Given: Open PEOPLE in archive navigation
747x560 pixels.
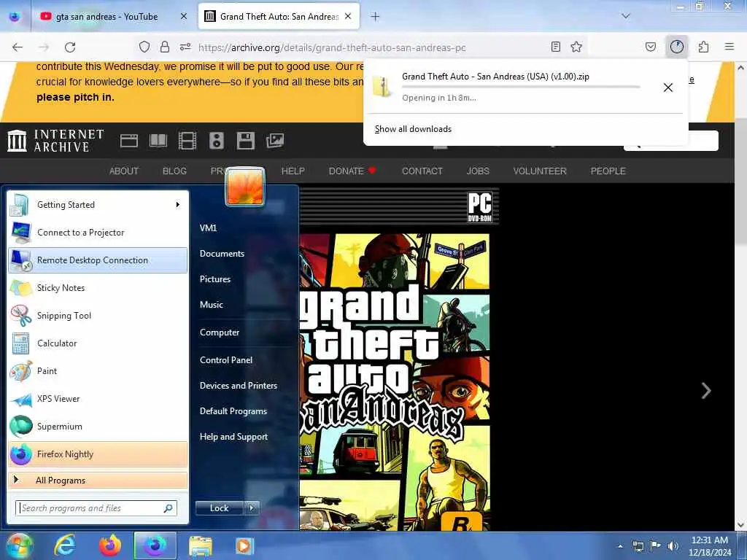Looking at the screenshot, I should pos(608,171).
